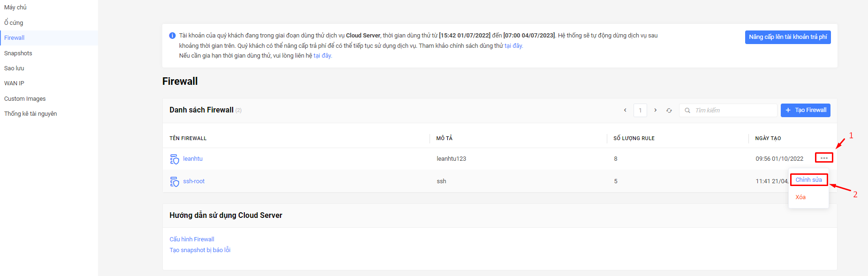This screenshot has height=276, width=868.
Task: Open WAN IP in the sidebar
Action: coord(14,83)
